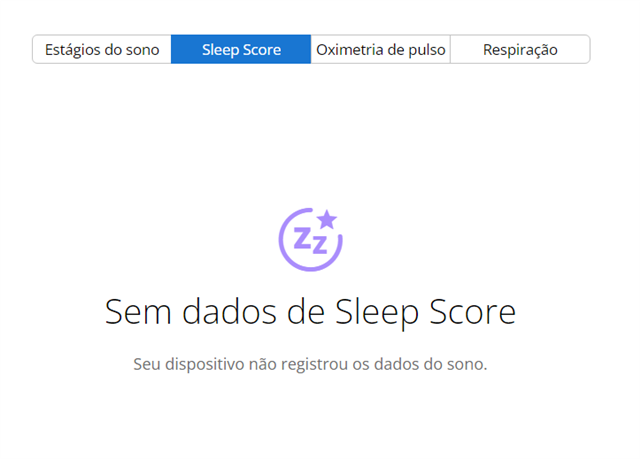Click the Zz letters inside the circle icon
640x459 pixels.
[311, 241]
